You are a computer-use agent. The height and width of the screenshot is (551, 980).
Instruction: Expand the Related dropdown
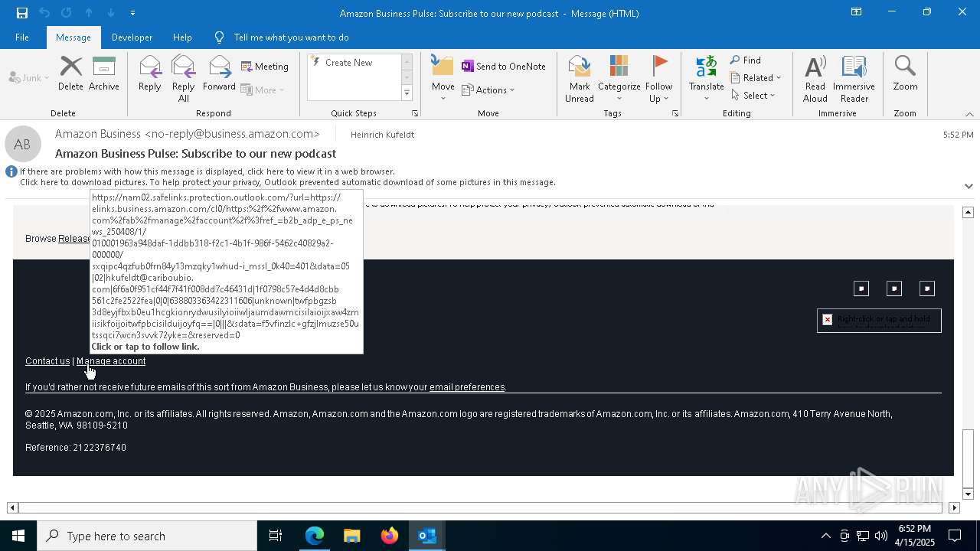(756, 78)
